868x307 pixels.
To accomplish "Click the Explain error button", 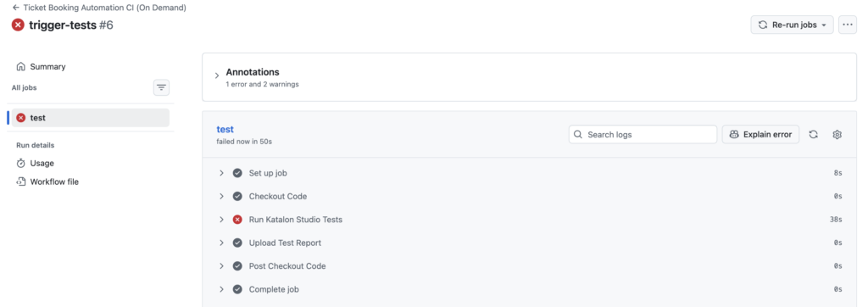I will 760,135.
